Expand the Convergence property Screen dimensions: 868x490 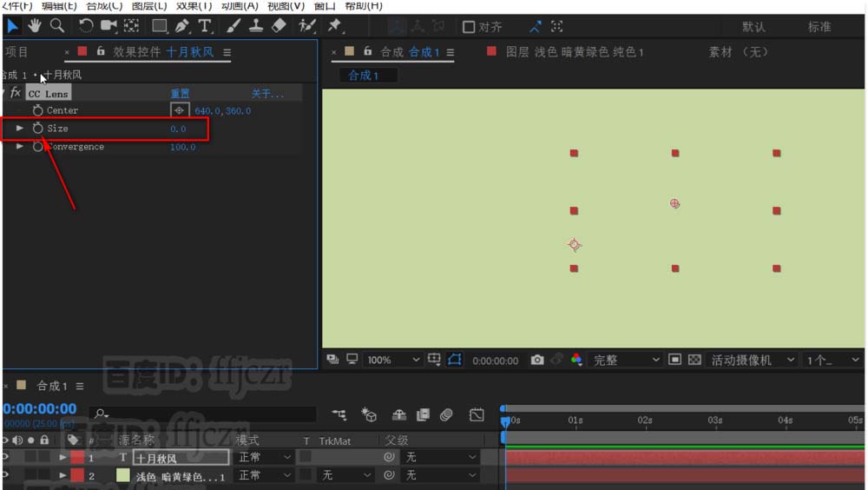(x=20, y=146)
